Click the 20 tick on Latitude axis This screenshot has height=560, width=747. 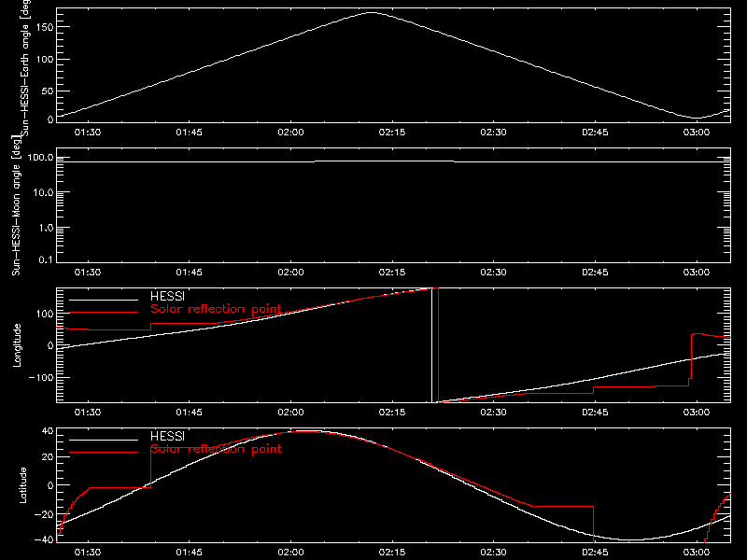tap(48, 457)
